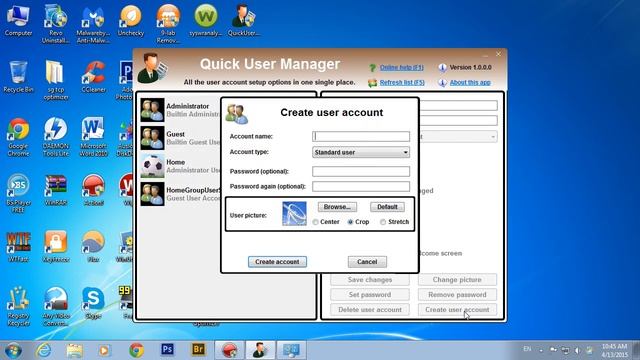This screenshot has width=640, height=360.
Task: Launch the CCleaner desktop shortcut
Action: (93, 77)
